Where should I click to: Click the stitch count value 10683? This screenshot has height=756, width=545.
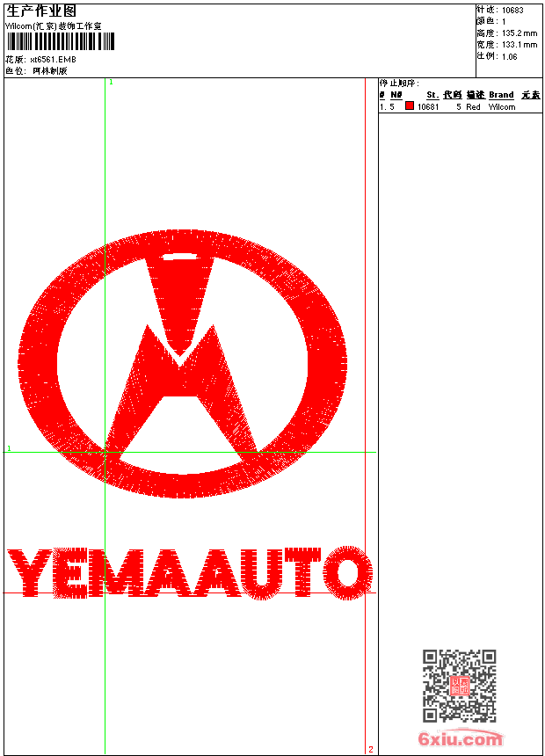pyautogui.click(x=512, y=11)
